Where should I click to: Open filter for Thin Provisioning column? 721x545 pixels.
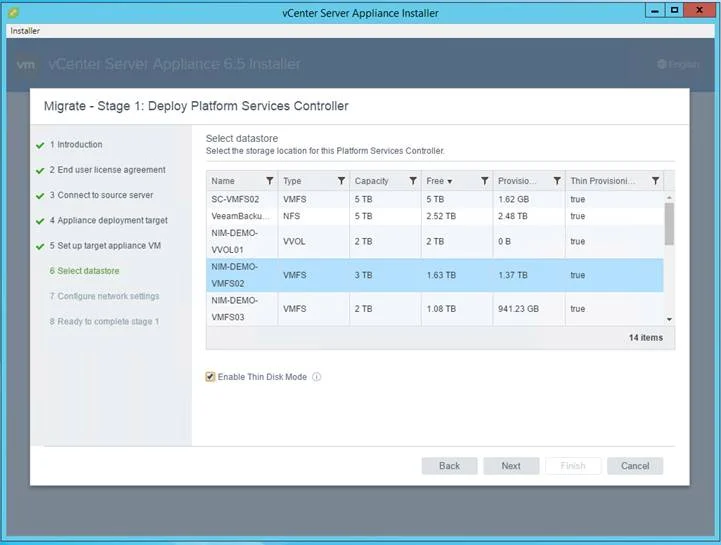tap(655, 181)
